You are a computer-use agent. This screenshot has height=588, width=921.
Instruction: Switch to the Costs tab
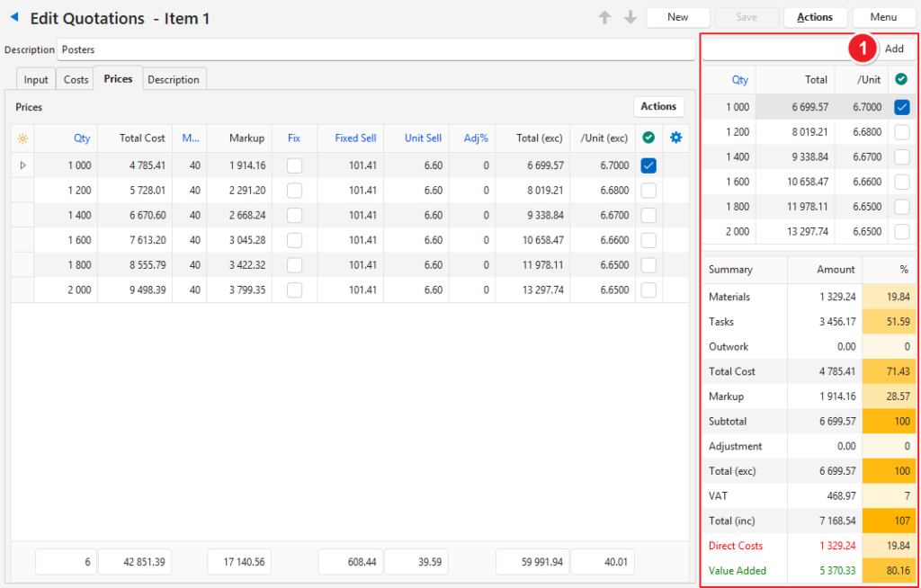click(76, 79)
